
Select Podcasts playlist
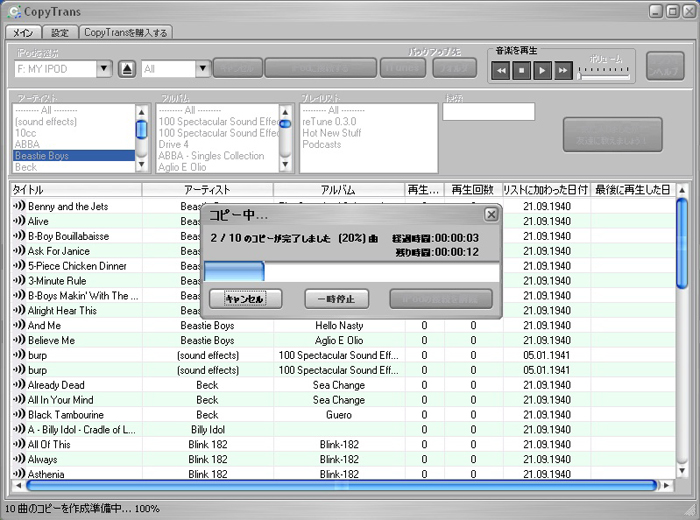368,144
